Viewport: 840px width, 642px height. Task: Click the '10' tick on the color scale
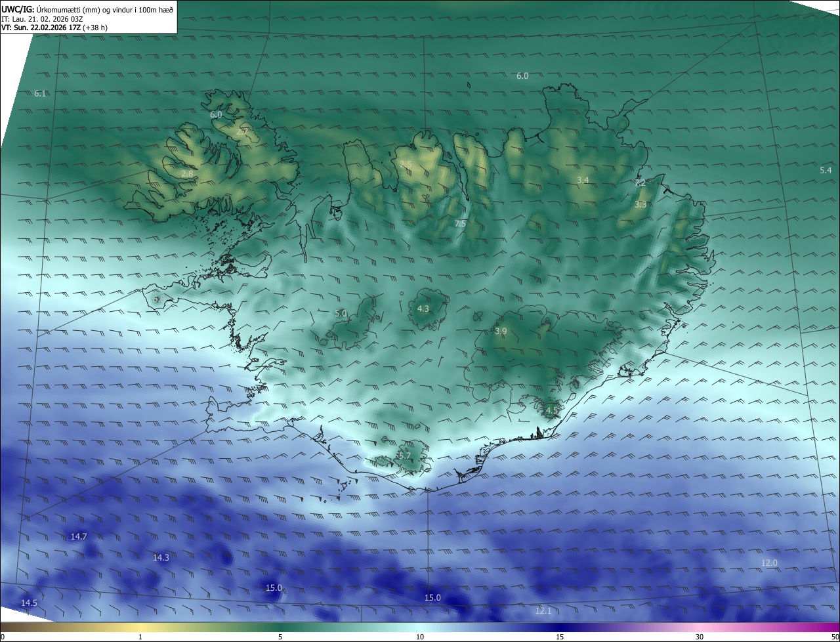[420, 637]
